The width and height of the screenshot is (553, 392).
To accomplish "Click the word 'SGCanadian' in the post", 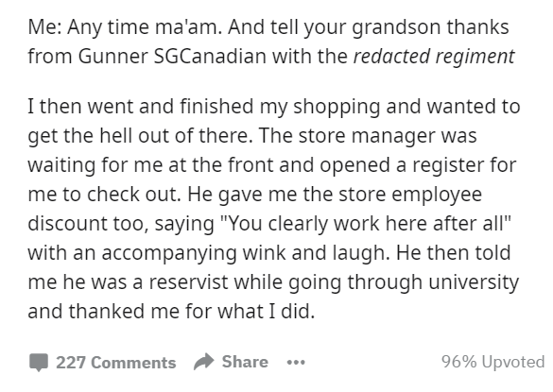I will (x=210, y=57).
